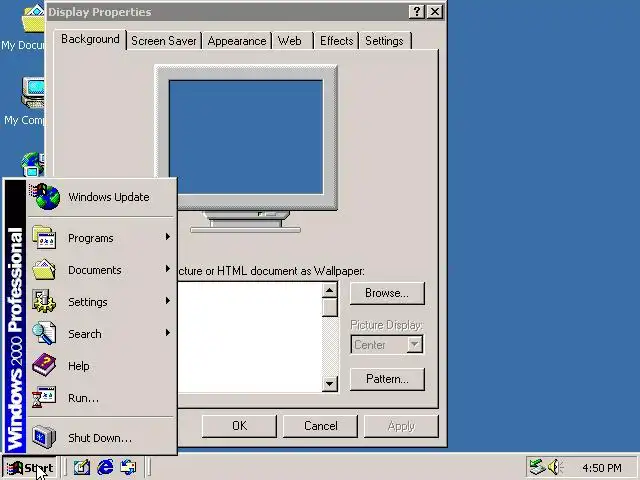Expand the Search submenu arrow
This screenshot has width=640, height=480.
click(168, 333)
